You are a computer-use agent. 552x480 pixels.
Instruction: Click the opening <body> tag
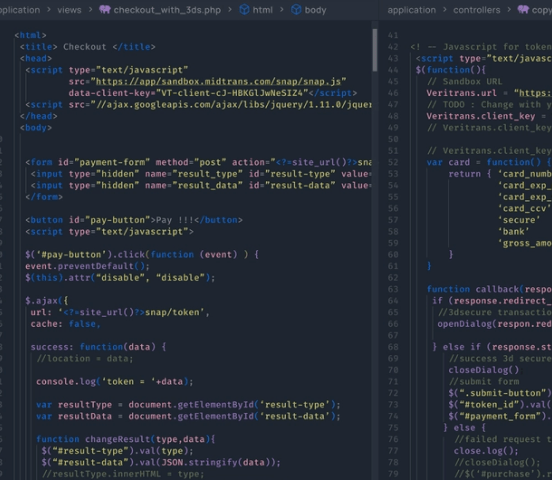coord(36,128)
